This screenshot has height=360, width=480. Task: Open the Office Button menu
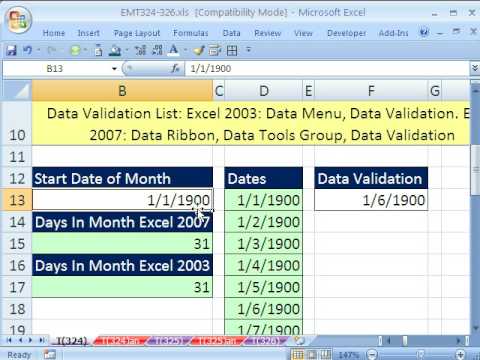click(x=18, y=20)
